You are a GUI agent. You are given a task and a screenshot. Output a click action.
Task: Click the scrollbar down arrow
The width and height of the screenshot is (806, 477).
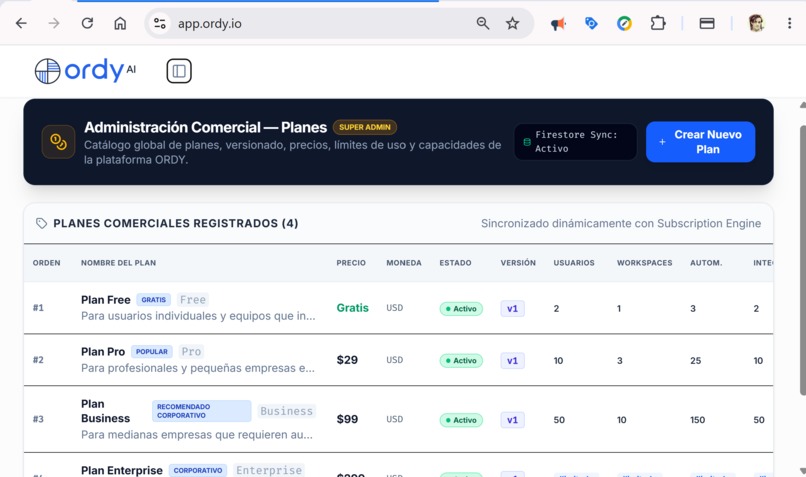coord(802,471)
